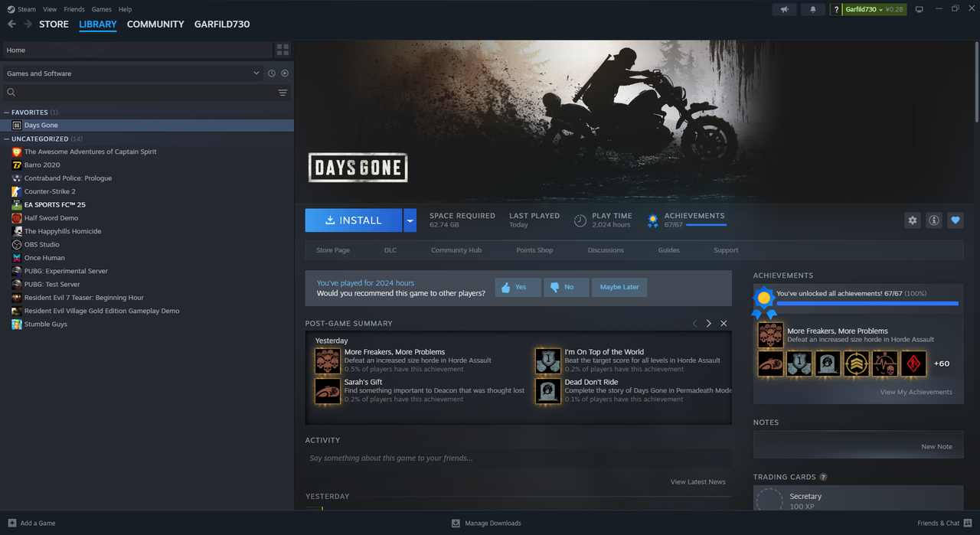Viewport: 980px width, 535px height.
Task: Click the Maybe Later button
Action: coord(619,287)
